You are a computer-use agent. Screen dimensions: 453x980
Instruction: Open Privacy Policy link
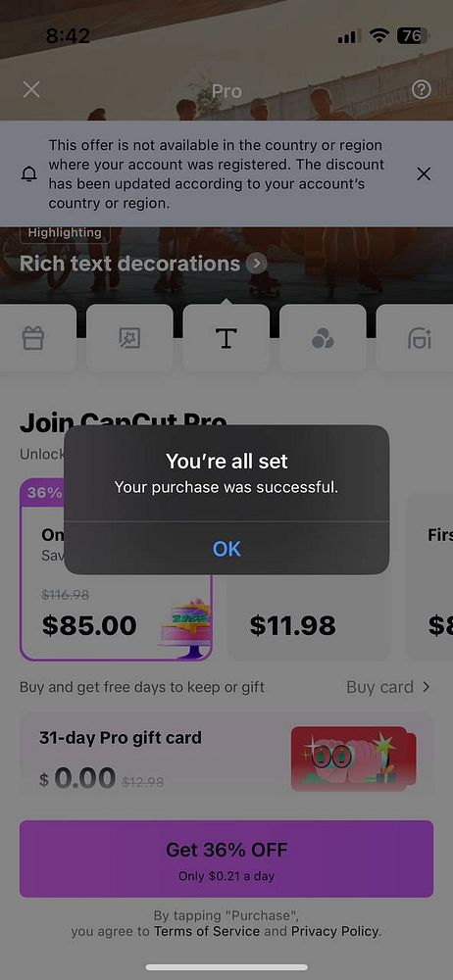click(334, 931)
